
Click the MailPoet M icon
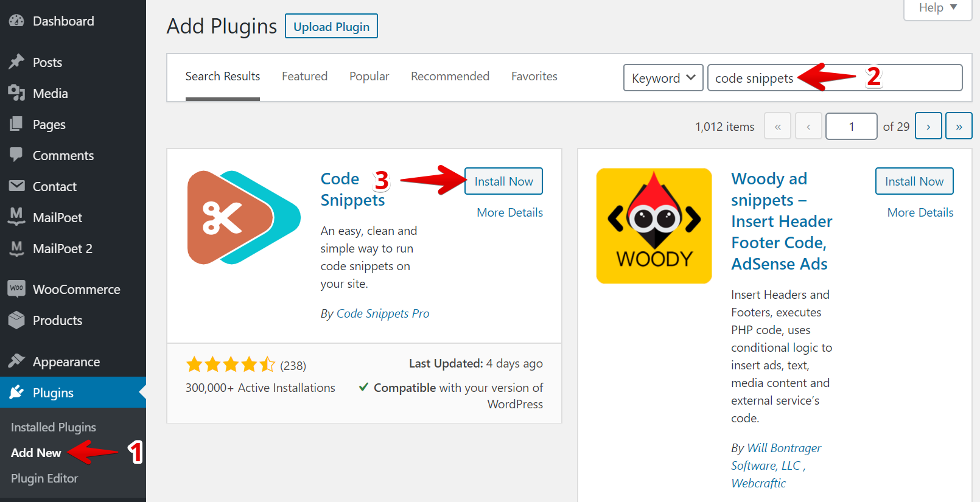click(16, 217)
